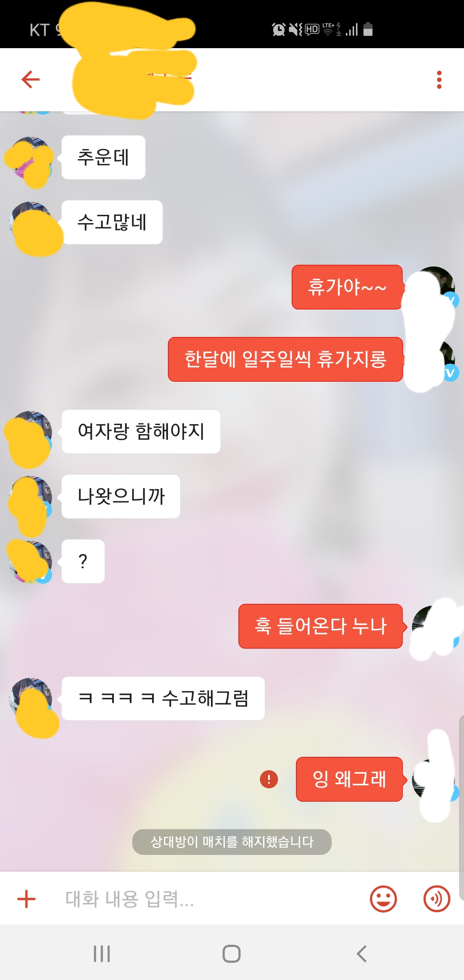Tap the 상대방이 매치를 해지했습니다 notice

232,842
